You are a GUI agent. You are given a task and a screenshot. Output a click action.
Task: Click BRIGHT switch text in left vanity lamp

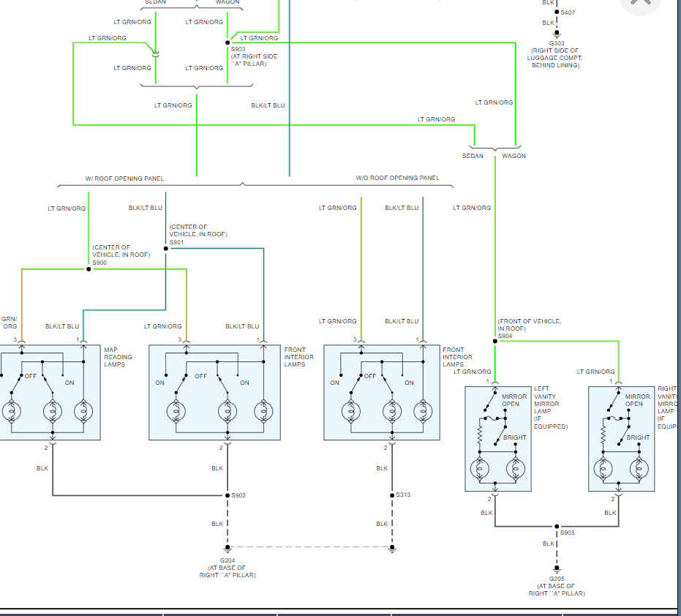click(515, 437)
